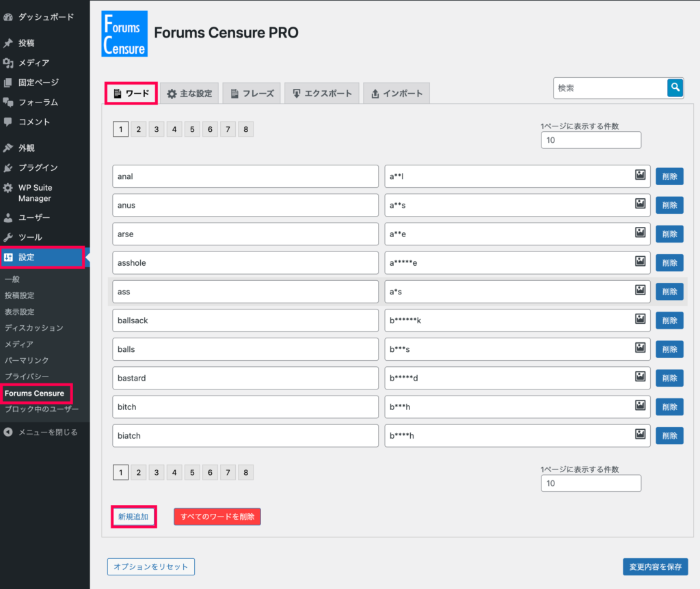Click the image icon in the b***h field
The height and width of the screenshot is (589, 700).
(640, 405)
